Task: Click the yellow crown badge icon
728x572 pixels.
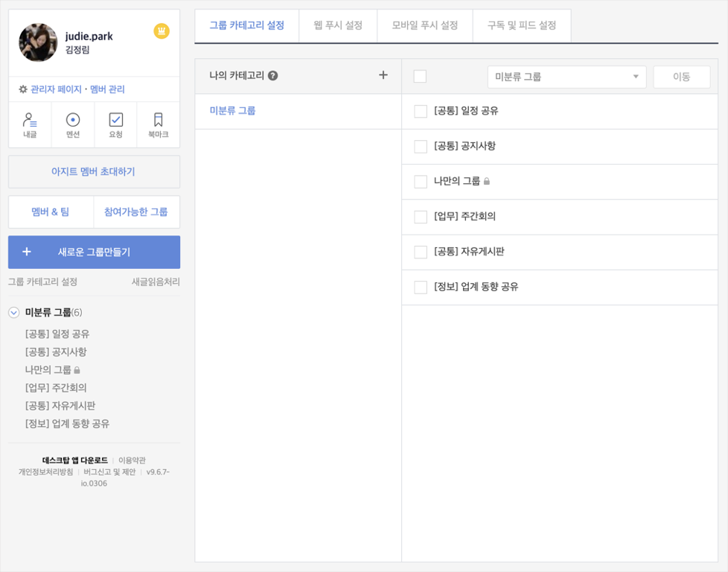Action: click(162, 31)
